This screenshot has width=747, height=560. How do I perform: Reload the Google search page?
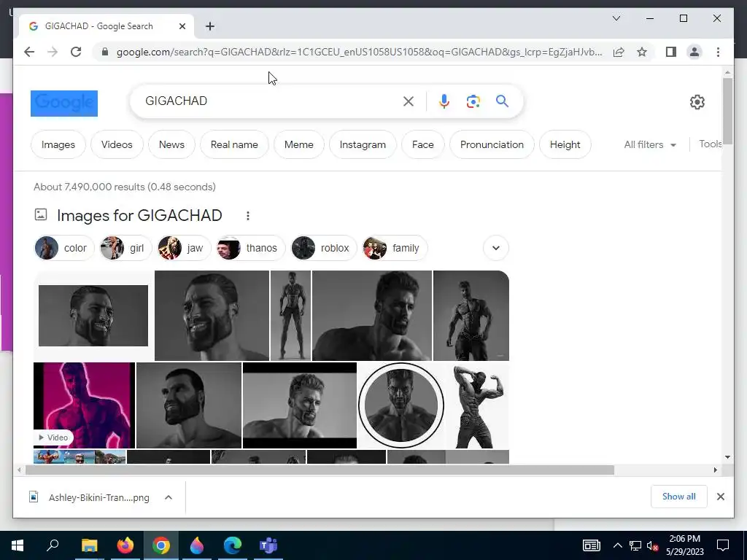(x=76, y=52)
